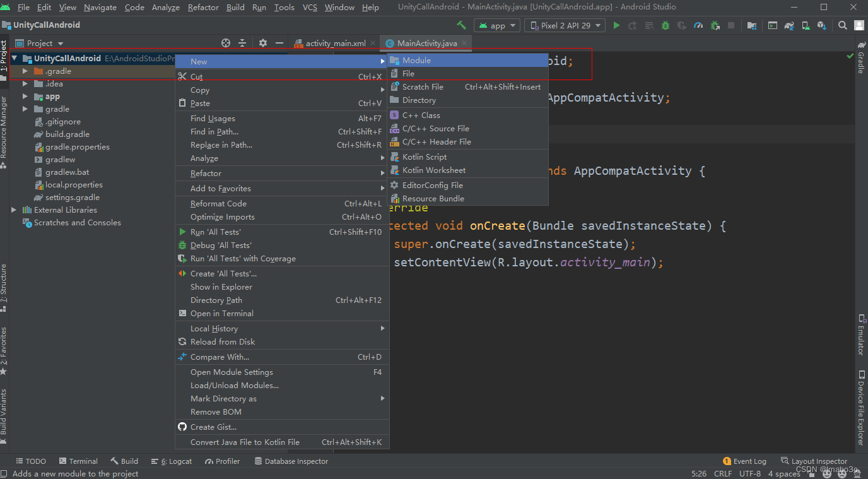The height and width of the screenshot is (479, 868).
Task: Open AVD Manager toolbar icon
Action: click(806, 25)
